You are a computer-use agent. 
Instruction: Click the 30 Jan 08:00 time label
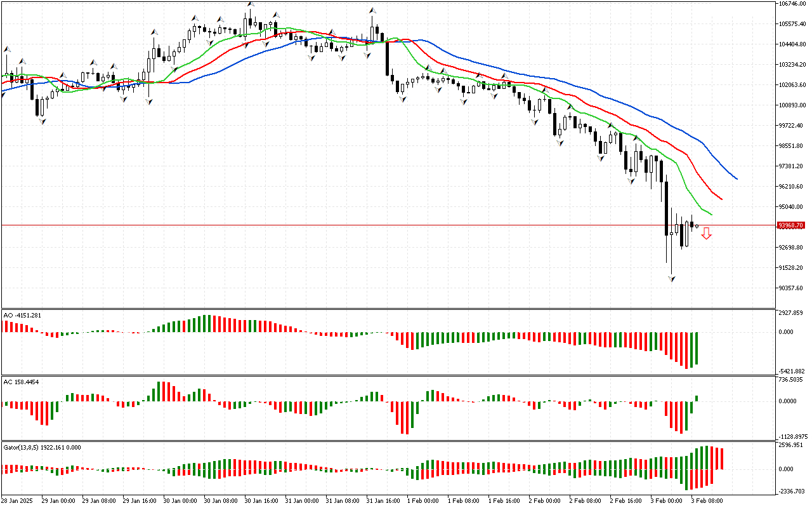click(x=220, y=501)
